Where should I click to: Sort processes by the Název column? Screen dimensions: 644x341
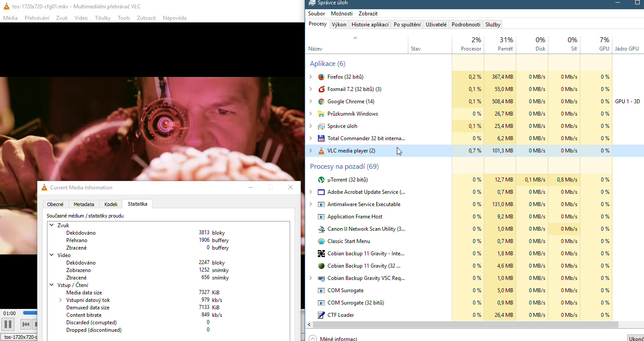[357, 44]
